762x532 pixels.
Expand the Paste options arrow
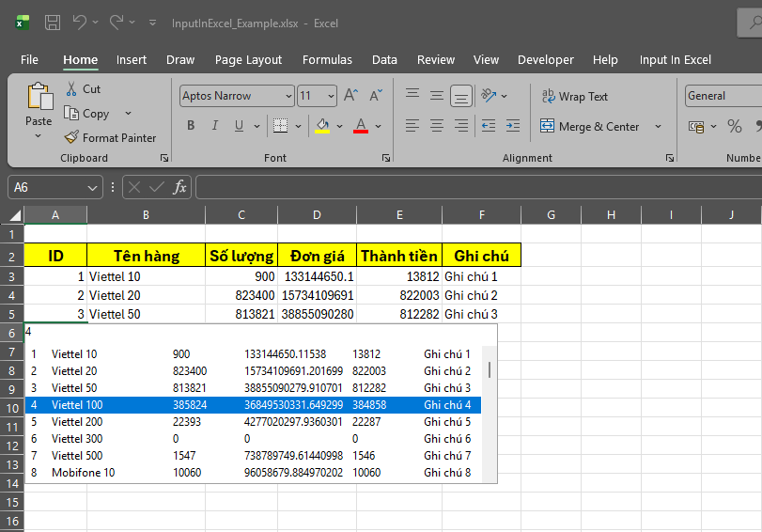pos(38,136)
